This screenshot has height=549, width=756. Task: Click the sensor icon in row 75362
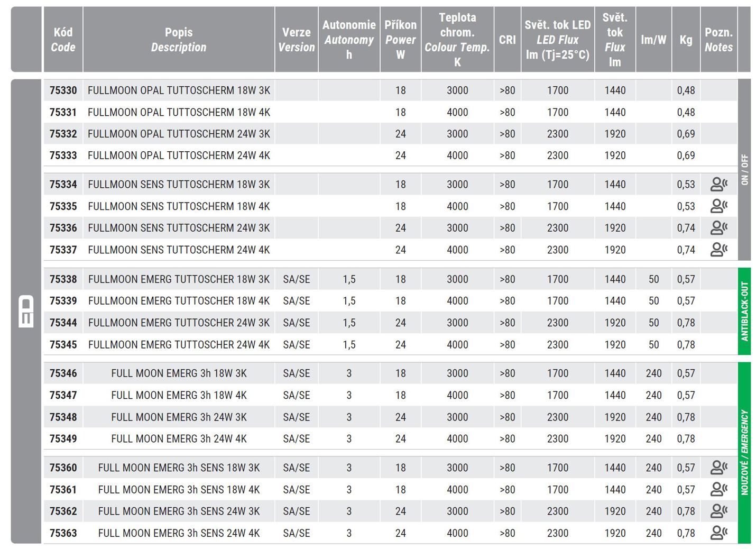coord(718,511)
